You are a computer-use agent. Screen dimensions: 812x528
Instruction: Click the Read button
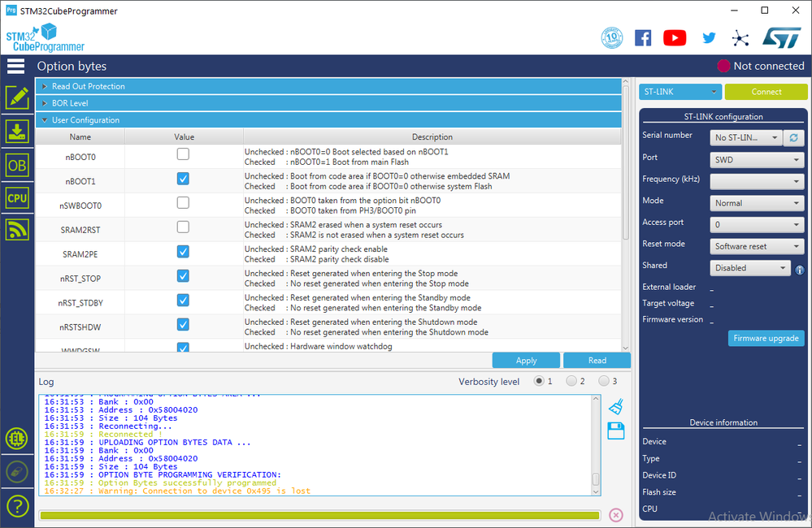pos(597,361)
